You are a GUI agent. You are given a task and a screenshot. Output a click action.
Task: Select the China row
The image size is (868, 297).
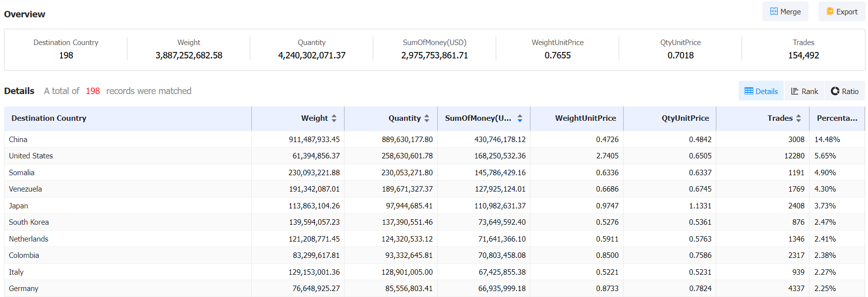pyautogui.click(x=18, y=140)
